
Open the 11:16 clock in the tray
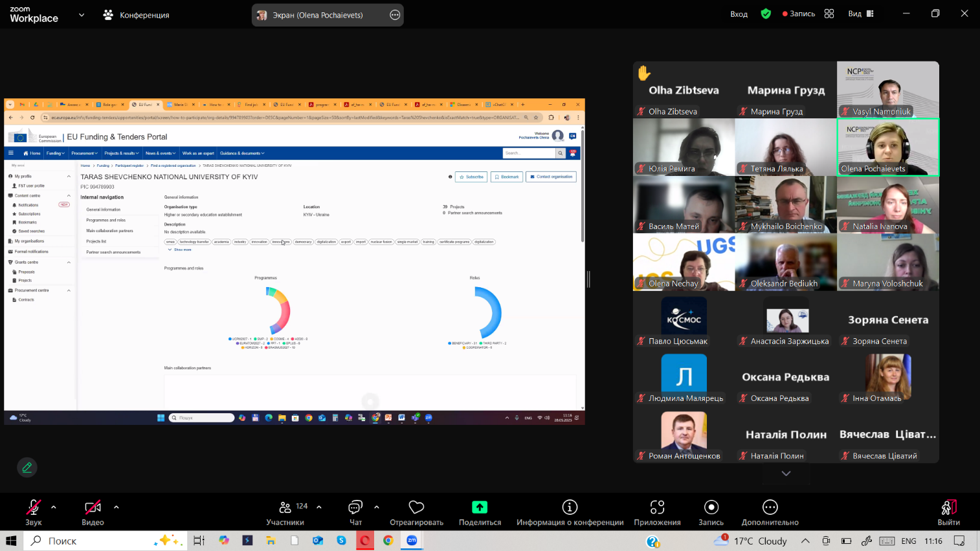point(933,541)
